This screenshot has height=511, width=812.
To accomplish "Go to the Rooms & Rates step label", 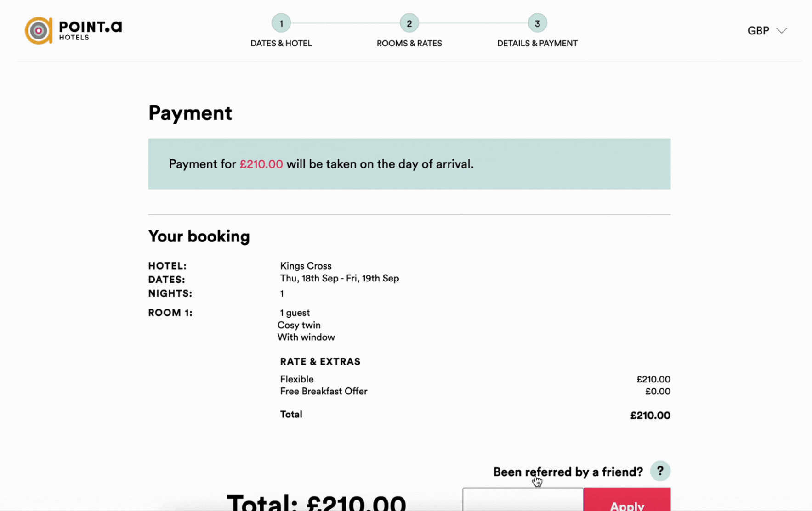I will tap(409, 43).
